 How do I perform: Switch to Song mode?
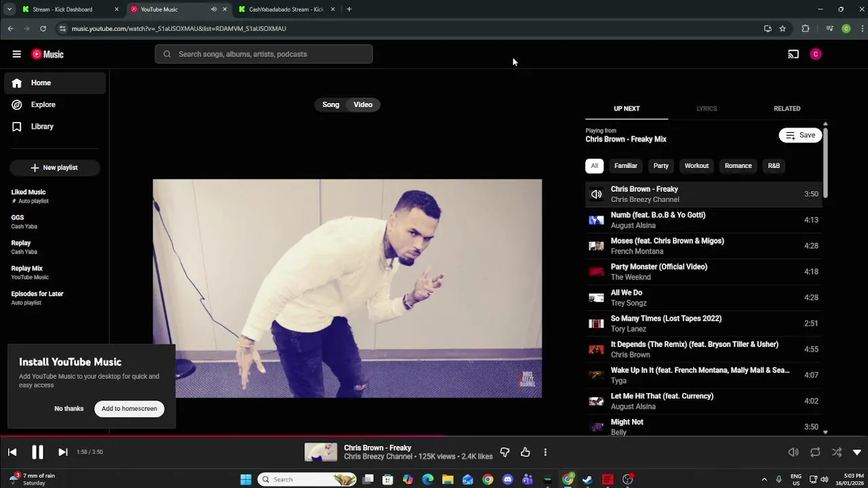[331, 104]
